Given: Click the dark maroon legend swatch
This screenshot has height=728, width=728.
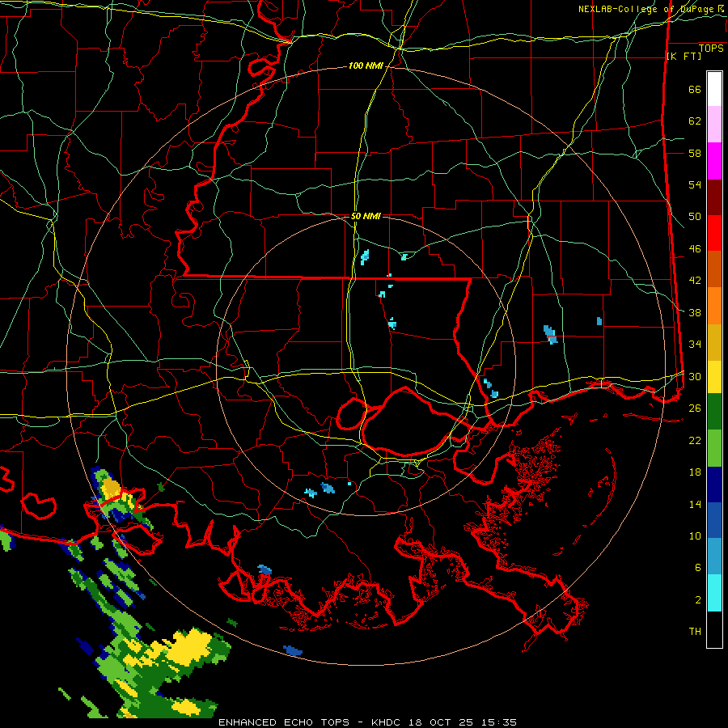Looking at the screenshot, I should (714, 197).
